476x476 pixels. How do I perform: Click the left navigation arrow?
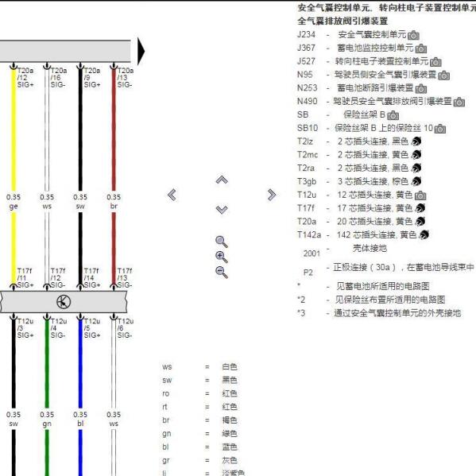click(172, 195)
